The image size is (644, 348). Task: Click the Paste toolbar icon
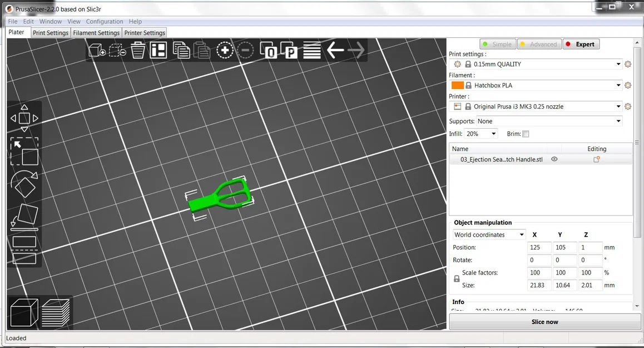point(202,51)
